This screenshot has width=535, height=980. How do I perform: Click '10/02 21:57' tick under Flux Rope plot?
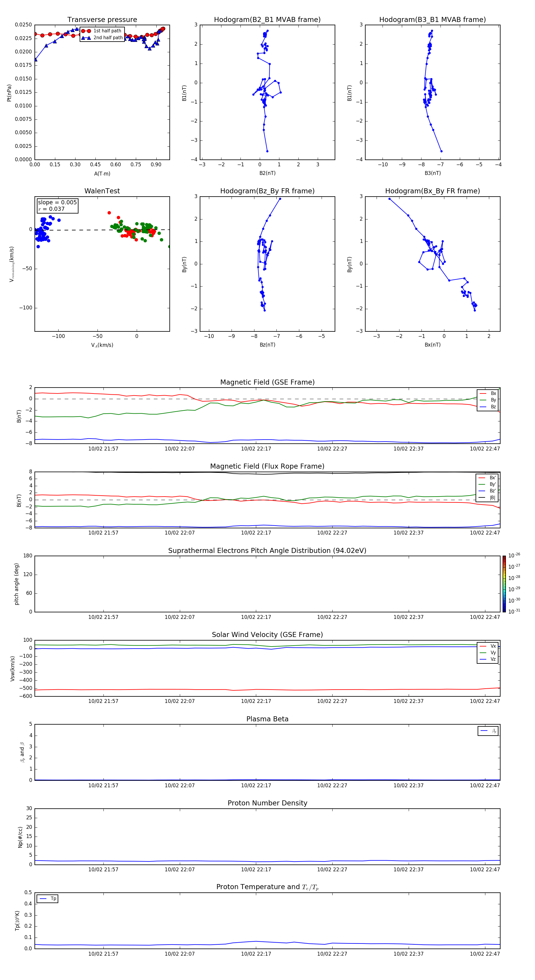click(x=103, y=533)
